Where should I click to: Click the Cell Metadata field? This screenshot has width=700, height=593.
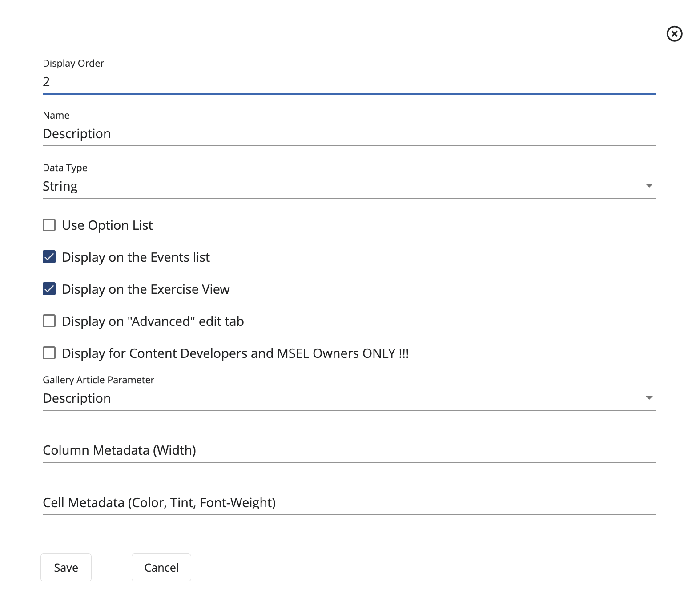349,503
